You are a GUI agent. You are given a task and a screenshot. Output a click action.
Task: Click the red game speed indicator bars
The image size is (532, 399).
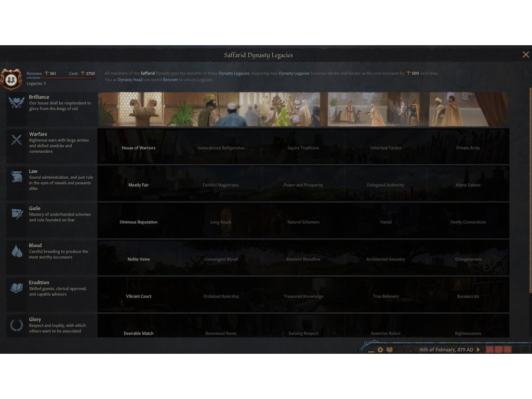[x=498, y=350]
